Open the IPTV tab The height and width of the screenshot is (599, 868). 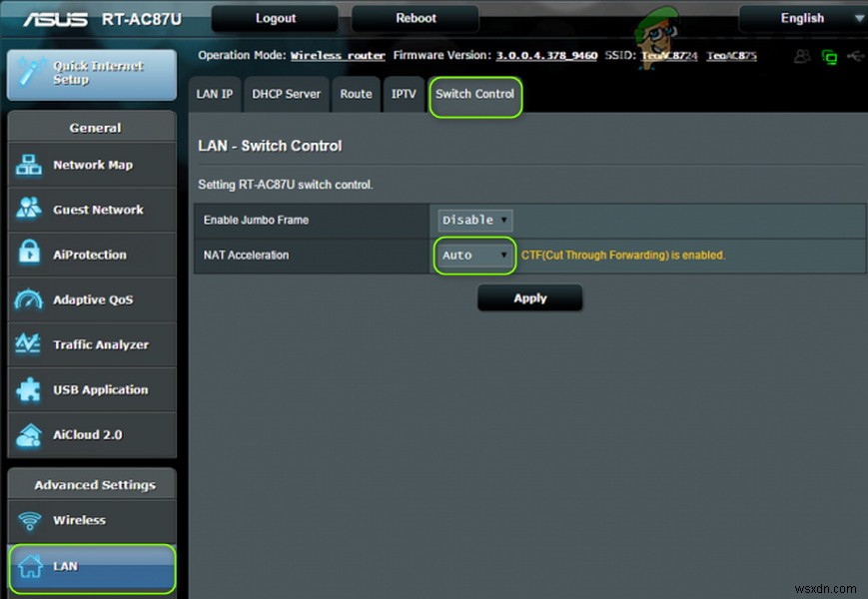[404, 94]
